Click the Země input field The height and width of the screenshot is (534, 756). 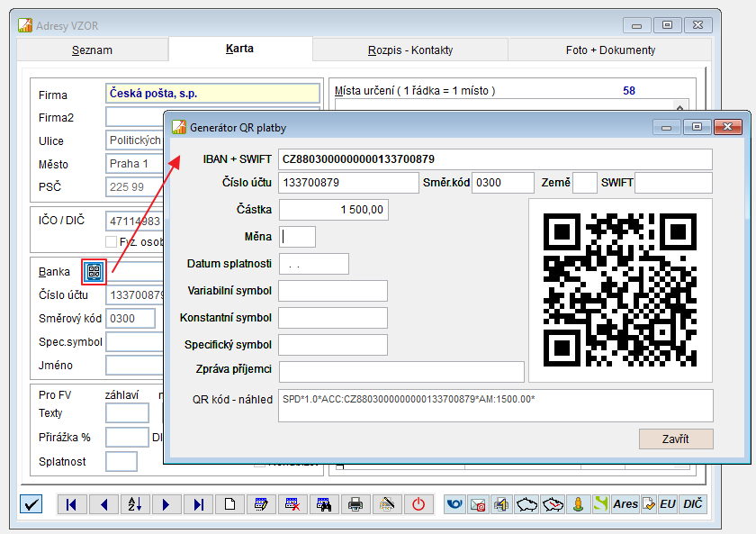tap(585, 183)
